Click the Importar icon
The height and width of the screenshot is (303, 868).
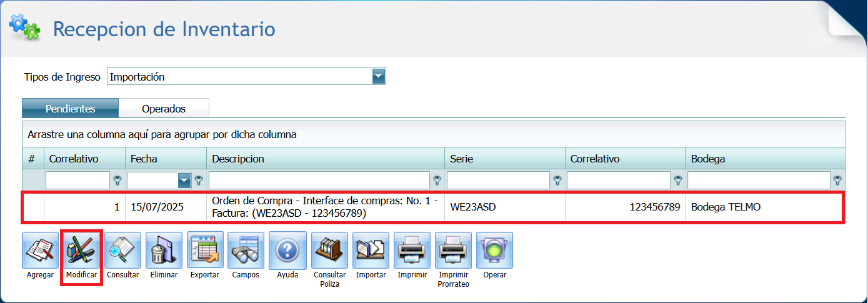click(x=371, y=251)
